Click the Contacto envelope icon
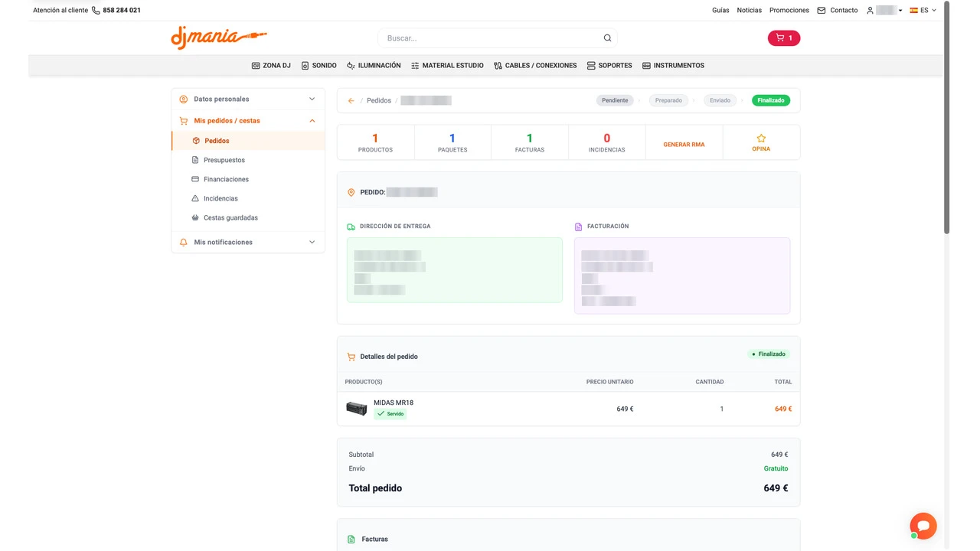The height and width of the screenshot is (551, 980). [822, 11]
